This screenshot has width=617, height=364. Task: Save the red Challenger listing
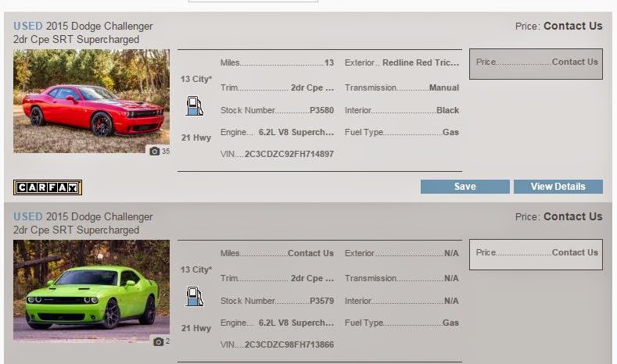465,187
